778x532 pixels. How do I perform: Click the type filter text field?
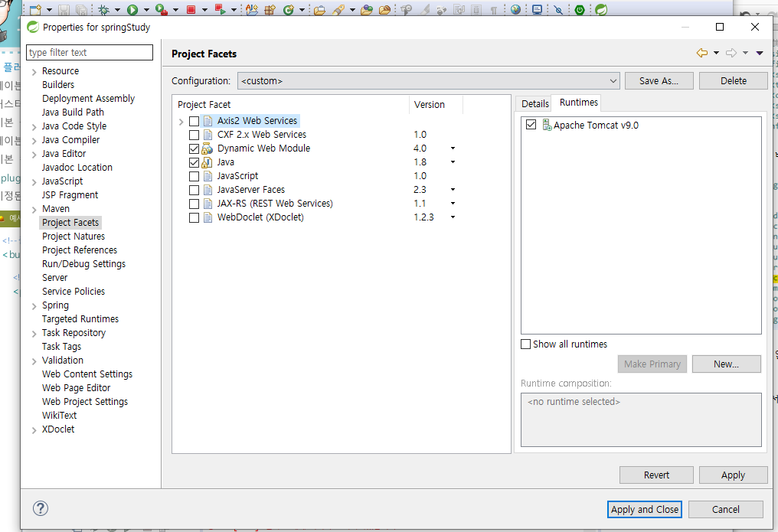click(x=90, y=52)
